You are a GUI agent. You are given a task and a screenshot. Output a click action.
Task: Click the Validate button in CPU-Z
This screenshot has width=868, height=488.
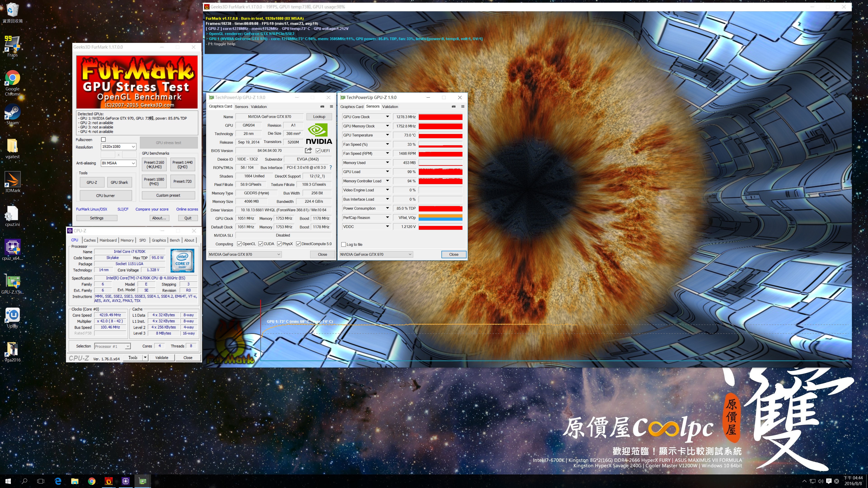point(162,358)
